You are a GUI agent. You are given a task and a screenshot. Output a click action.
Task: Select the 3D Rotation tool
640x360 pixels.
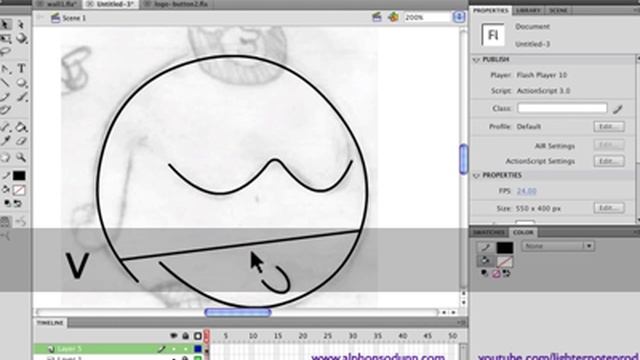point(21,39)
